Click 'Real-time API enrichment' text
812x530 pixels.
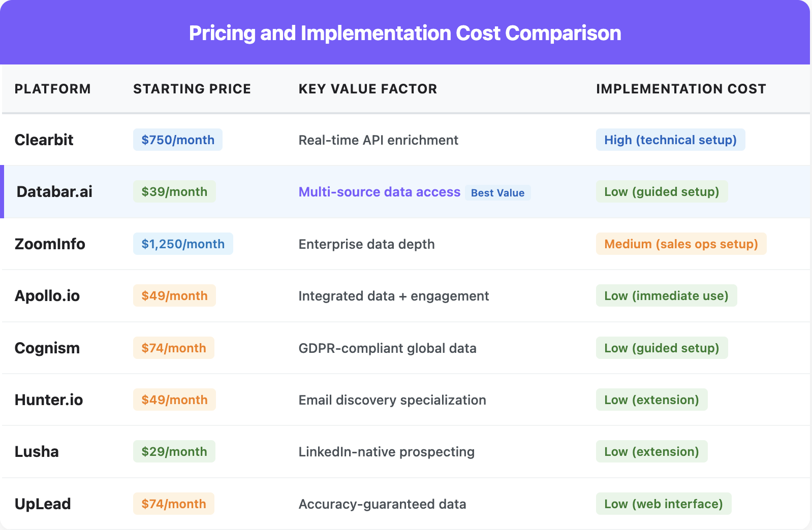coord(379,140)
